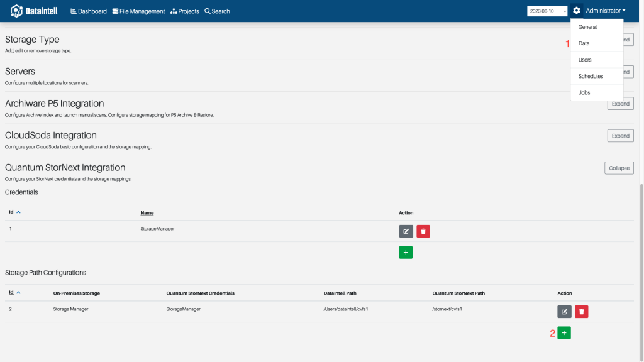Delete the Storage Manager path configuration
Screen dimensions: 644x362
pyautogui.click(x=582, y=312)
